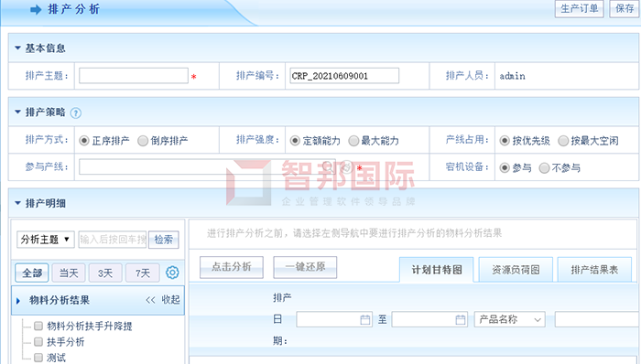Click the 生产订单 button
Screen dimensions: 641x364
coord(580,8)
